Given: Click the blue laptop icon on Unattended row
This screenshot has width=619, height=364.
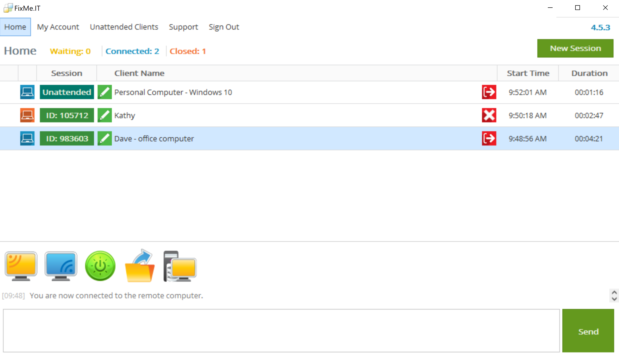Looking at the screenshot, I should [x=27, y=92].
